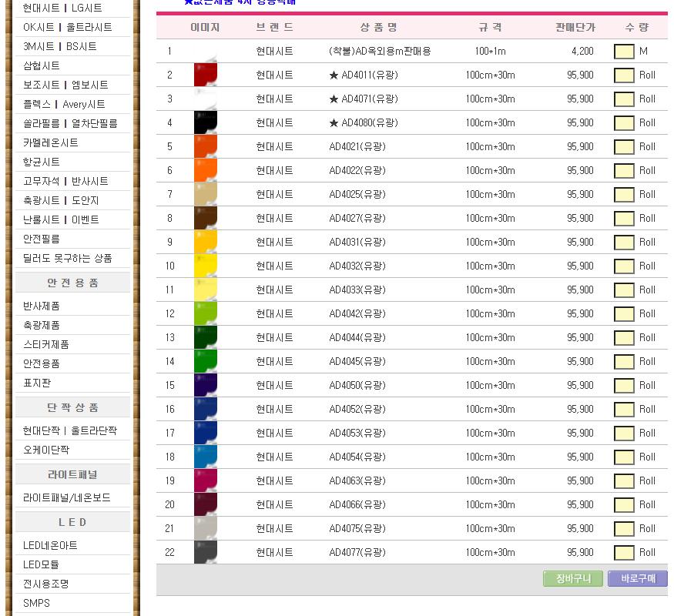
Task: Open the 3M시트 sidebar link
Action: (x=39, y=46)
